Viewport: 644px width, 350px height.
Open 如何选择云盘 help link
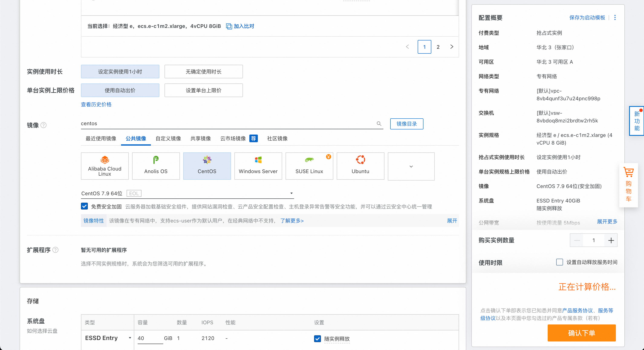(42, 331)
